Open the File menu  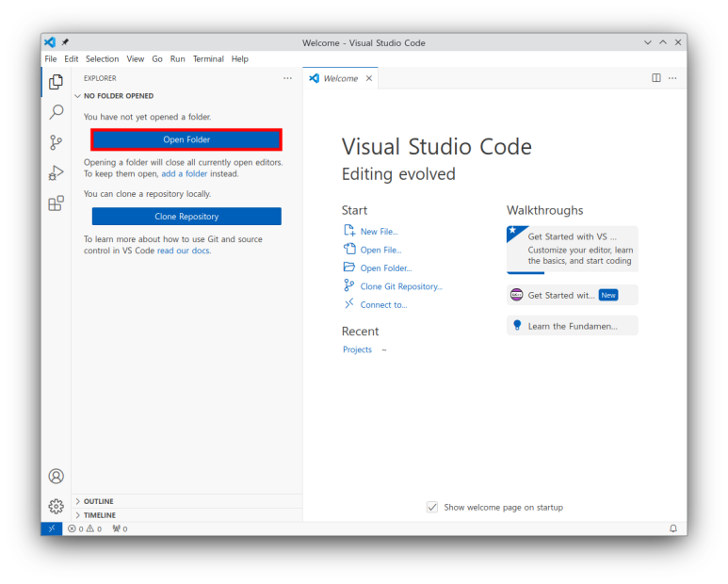point(51,59)
